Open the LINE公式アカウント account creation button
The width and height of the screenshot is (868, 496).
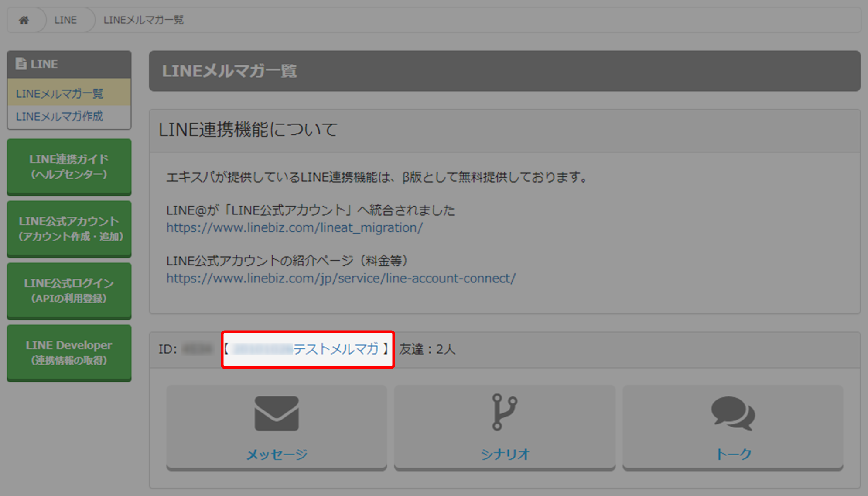pos(69,229)
